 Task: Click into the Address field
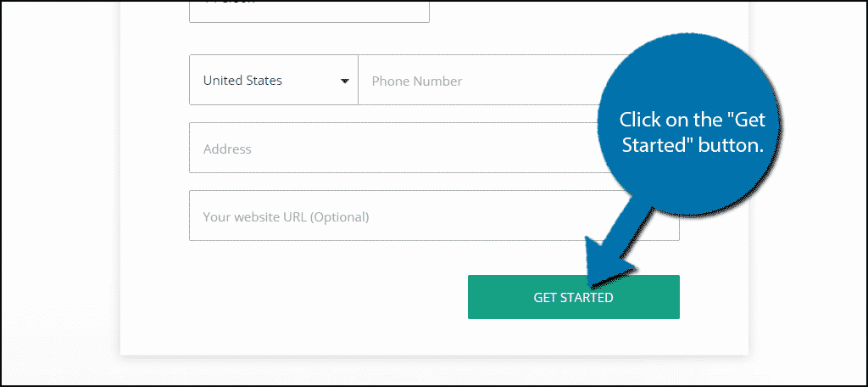381,149
